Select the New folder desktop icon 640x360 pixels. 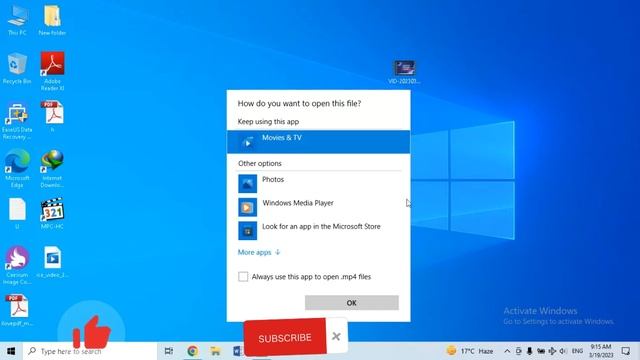52,20
